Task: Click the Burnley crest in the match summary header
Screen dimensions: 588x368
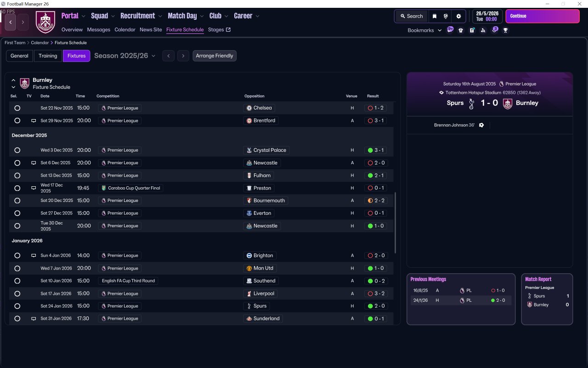Action: (x=508, y=103)
